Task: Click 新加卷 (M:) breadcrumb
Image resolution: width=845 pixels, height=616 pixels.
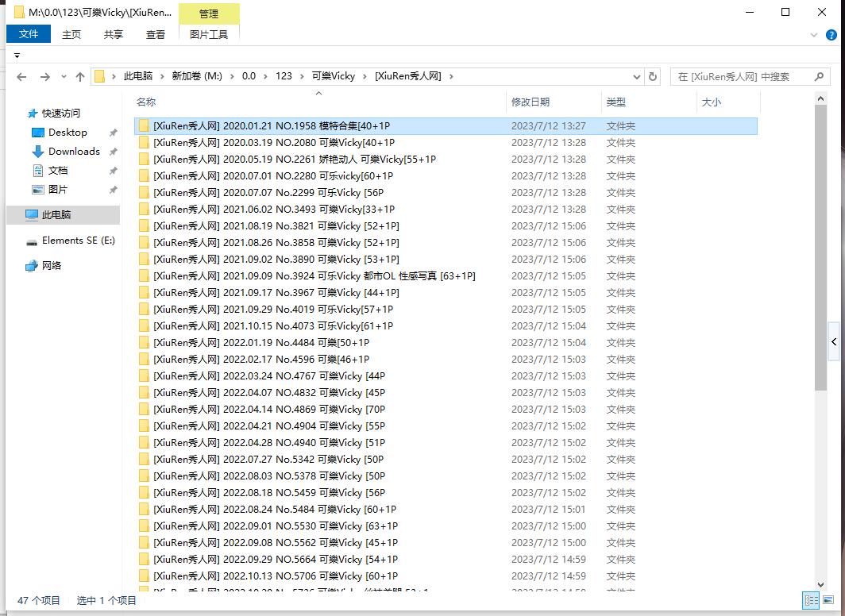Action: coord(197,76)
